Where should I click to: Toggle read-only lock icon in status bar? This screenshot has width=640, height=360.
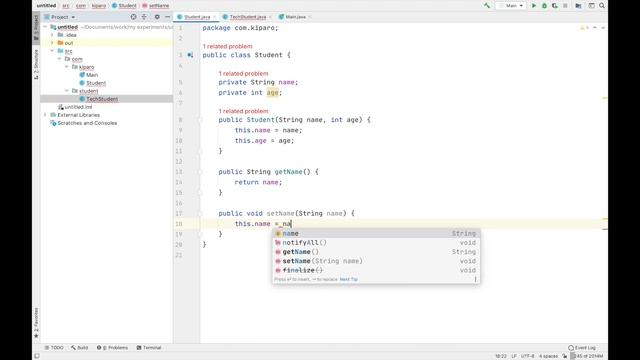point(564,356)
